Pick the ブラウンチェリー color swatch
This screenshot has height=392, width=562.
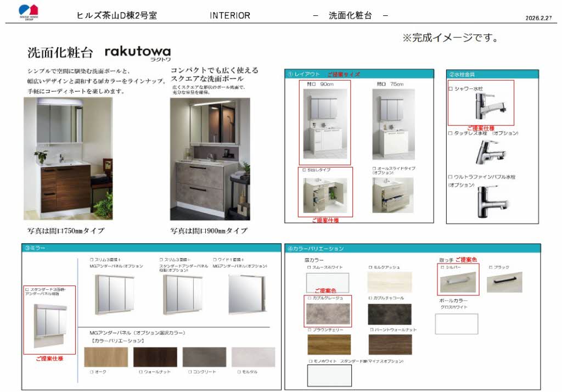click(329, 344)
